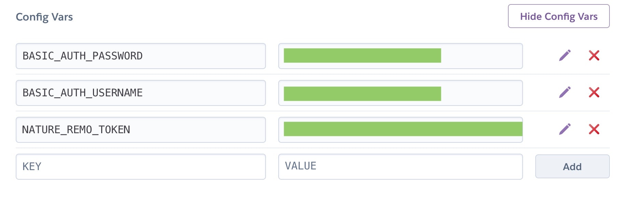Click the BASIC_AUTH_USERNAME value field
644x207 pixels.
[x=401, y=93]
